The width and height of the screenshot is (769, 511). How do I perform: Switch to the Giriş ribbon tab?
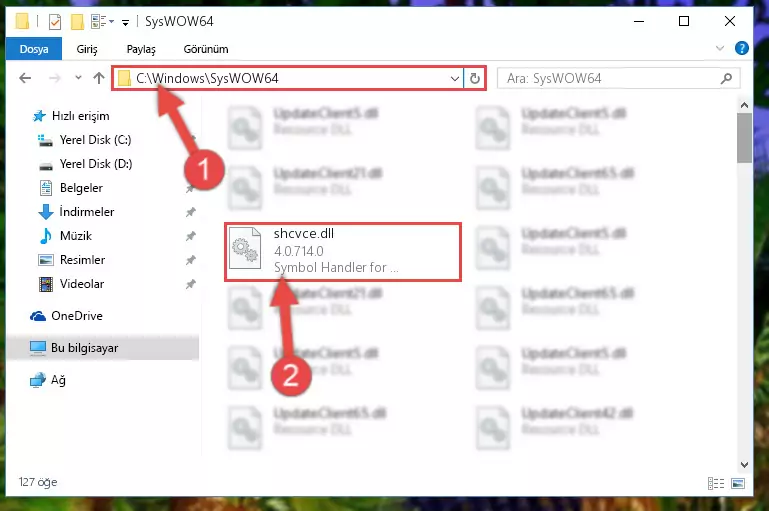pos(87,49)
